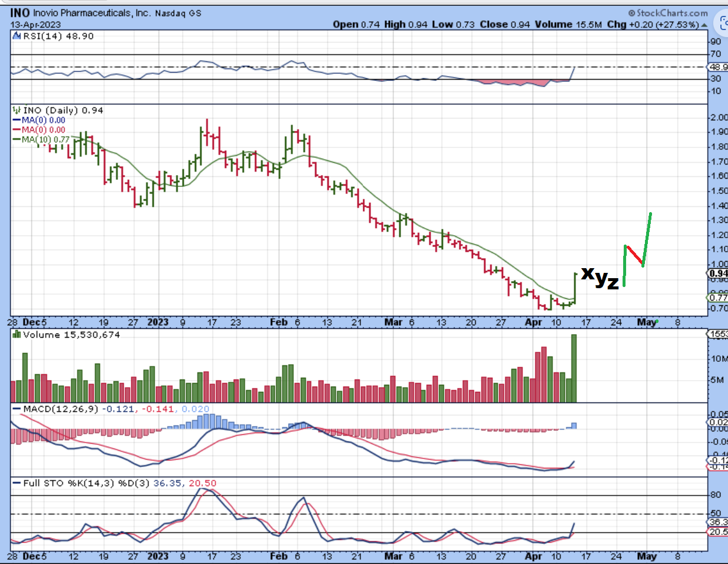Click the Chg +0.20 (+27.53%) value
Image resolution: width=728 pixels, height=564 pixels.
coord(653,25)
